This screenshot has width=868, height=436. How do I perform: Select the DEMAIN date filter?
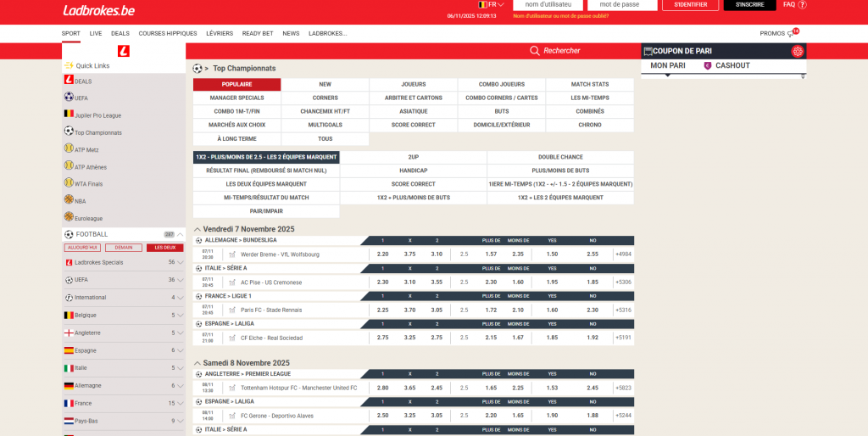(123, 248)
